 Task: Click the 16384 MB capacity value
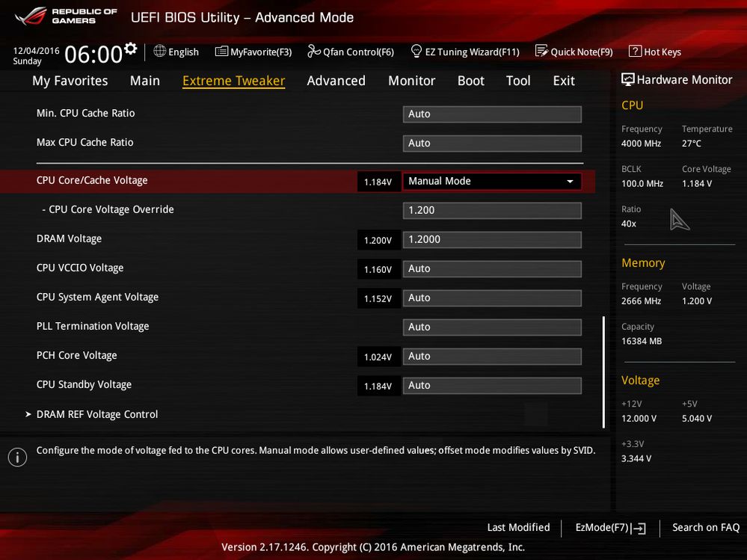(642, 341)
